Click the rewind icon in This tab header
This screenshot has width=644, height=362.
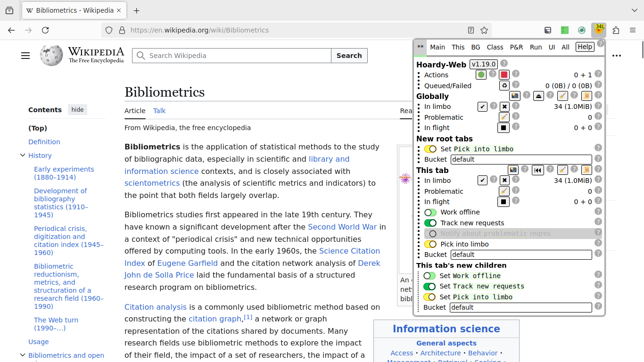click(538, 170)
